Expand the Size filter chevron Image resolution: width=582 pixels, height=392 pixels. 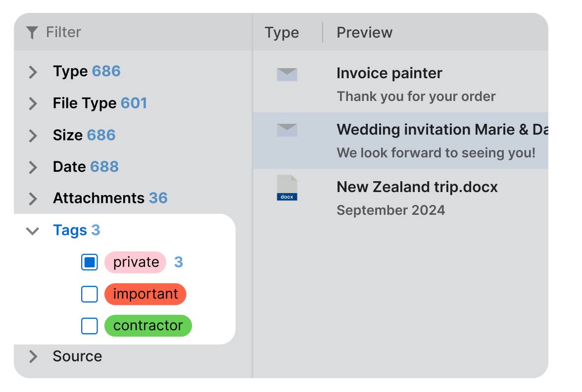pos(33,135)
